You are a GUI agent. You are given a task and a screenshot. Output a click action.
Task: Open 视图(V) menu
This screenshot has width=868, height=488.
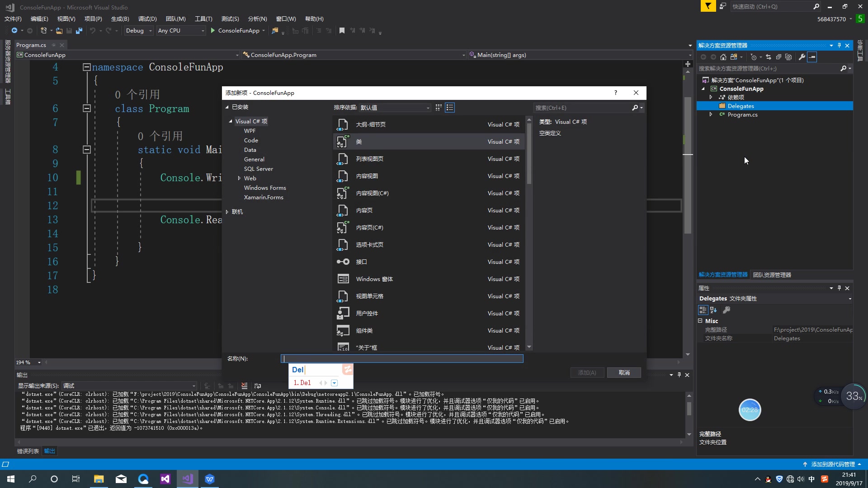tap(66, 19)
